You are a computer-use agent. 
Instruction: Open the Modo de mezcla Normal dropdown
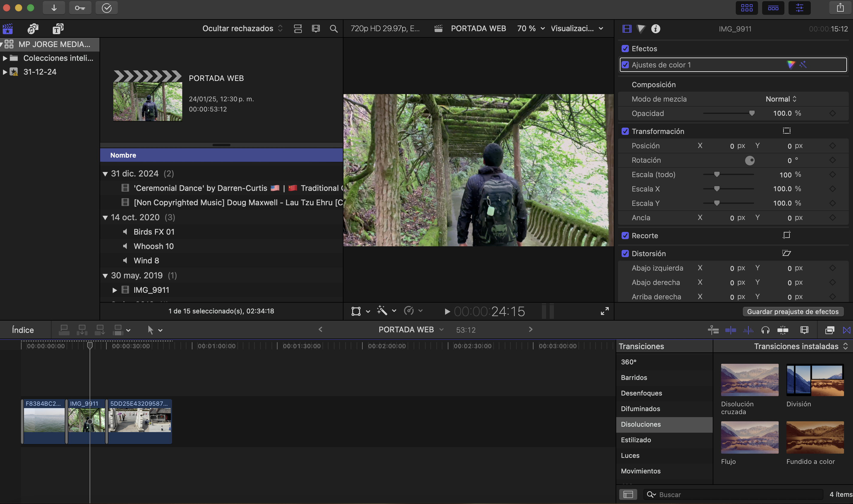tap(781, 99)
